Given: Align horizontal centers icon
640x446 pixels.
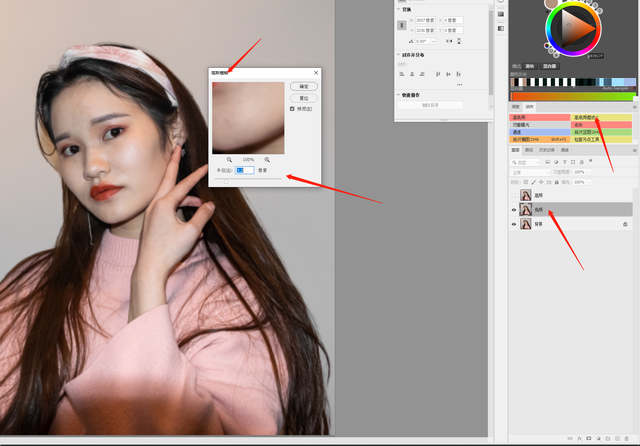Looking at the screenshot, I should point(412,74).
